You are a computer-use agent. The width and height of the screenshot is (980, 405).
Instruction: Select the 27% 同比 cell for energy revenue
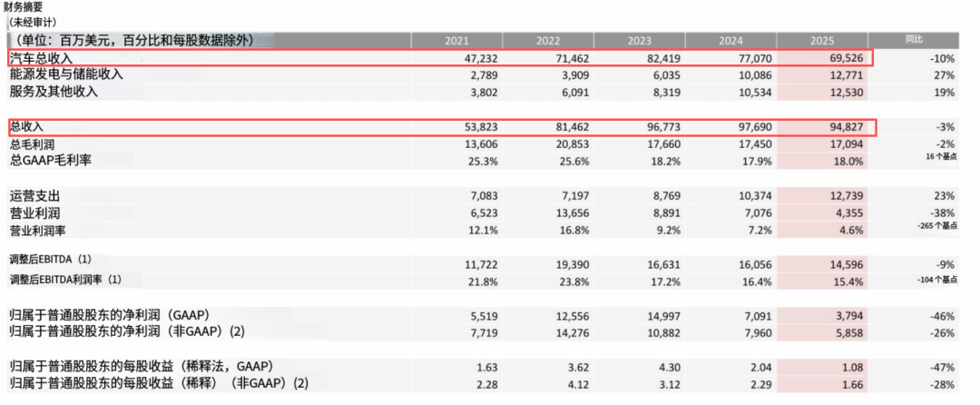point(944,74)
